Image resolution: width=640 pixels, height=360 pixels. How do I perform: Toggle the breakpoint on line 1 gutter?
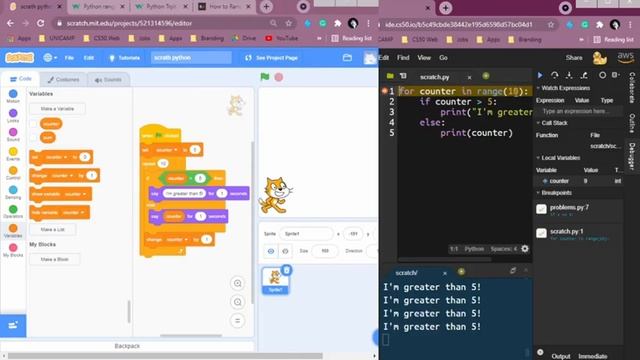pos(384,91)
